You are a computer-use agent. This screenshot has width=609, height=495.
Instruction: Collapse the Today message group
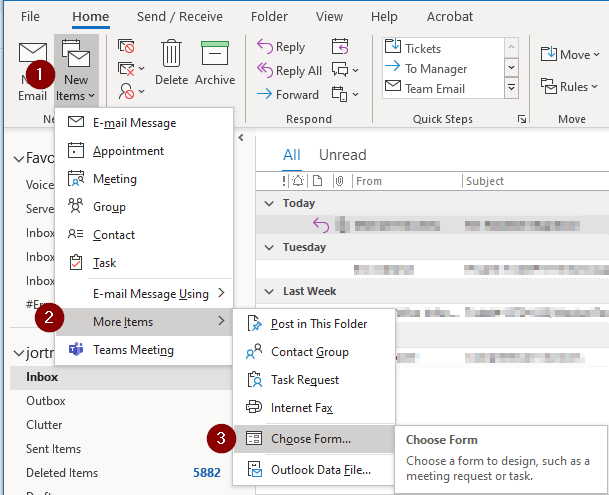[269, 203]
